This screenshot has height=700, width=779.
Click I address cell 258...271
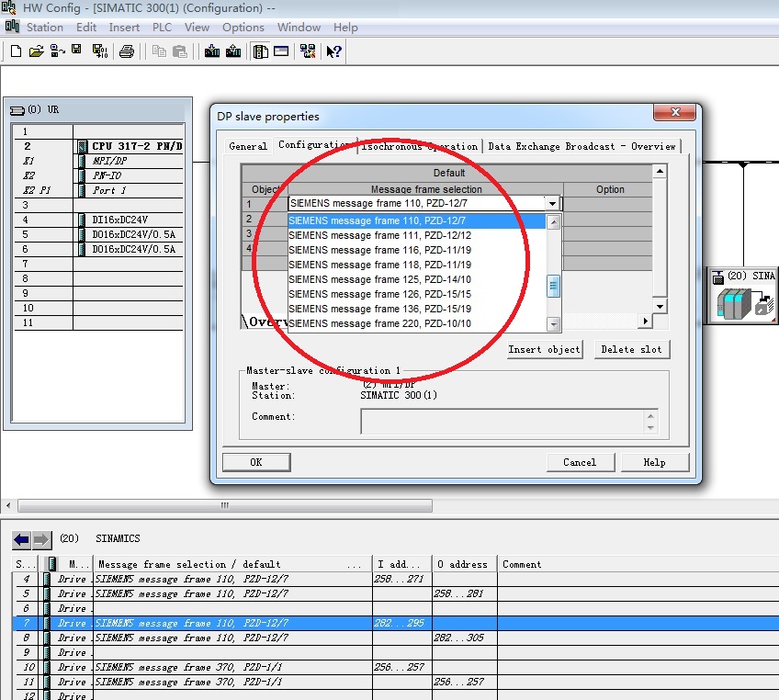402,580
